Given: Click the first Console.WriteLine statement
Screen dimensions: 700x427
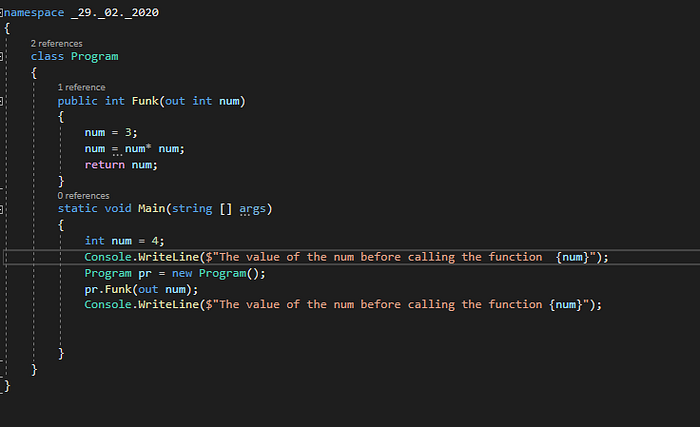Looking at the screenshot, I should pyautogui.click(x=346, y=257).
